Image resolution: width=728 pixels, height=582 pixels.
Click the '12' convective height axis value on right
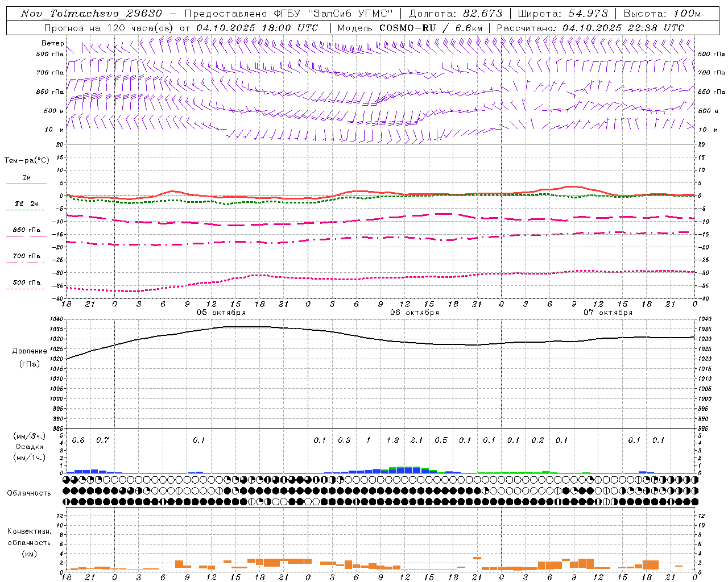coord(701,516)
